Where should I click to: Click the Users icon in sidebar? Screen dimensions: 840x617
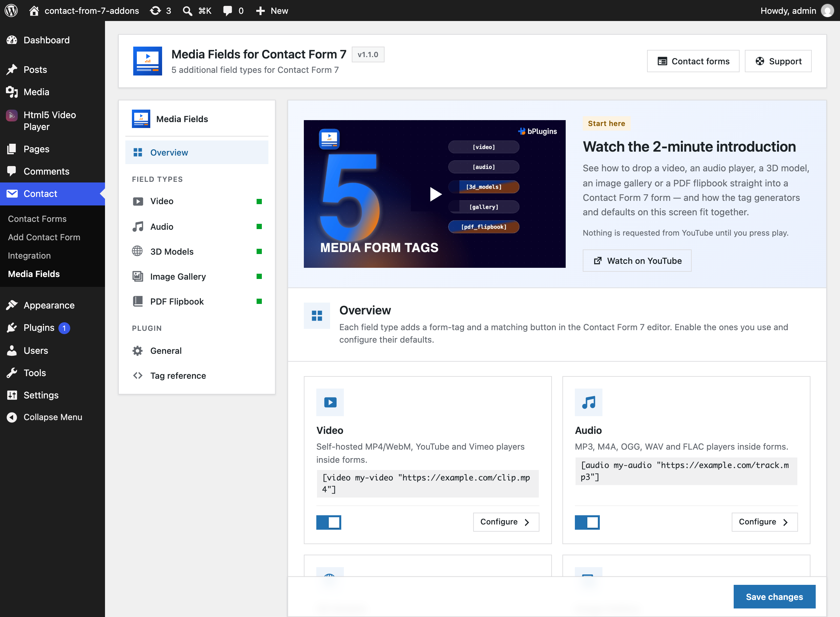pos(12,350)
